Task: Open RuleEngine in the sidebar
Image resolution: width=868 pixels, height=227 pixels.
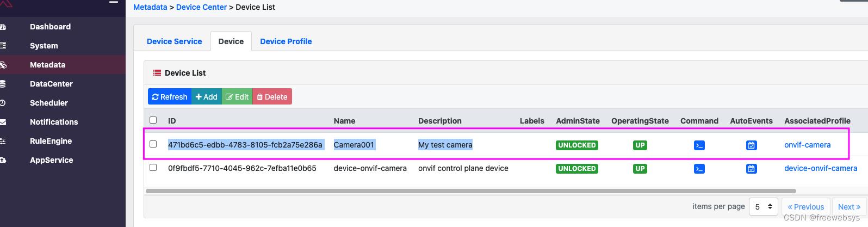Action: [x=51, y=141]
